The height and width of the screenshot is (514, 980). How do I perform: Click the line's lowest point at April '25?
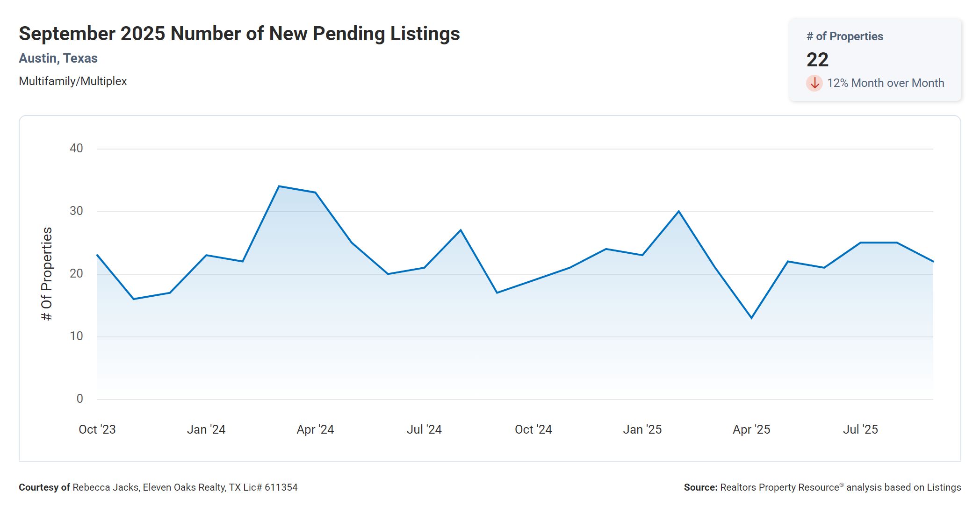[751, 318]
